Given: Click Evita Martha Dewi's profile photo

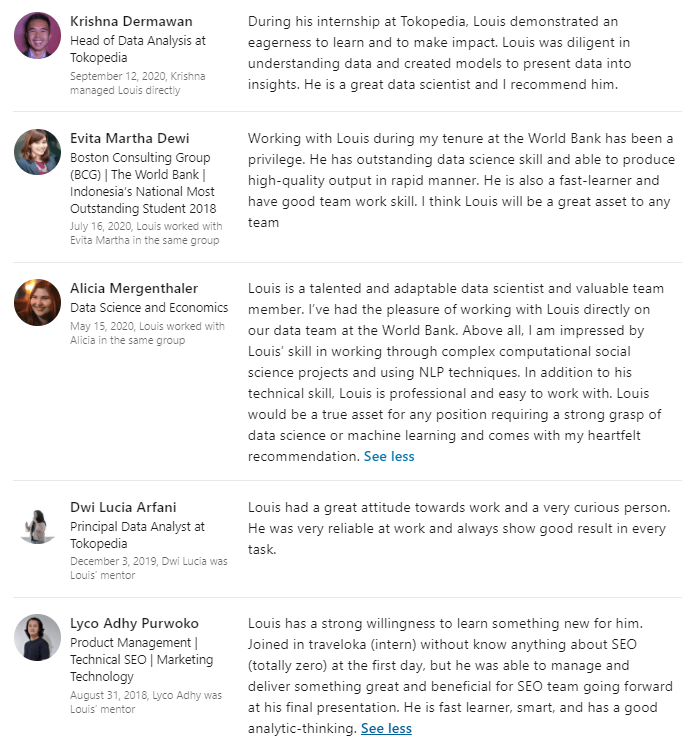Looking at the screenshot, I should pos(37,152).
